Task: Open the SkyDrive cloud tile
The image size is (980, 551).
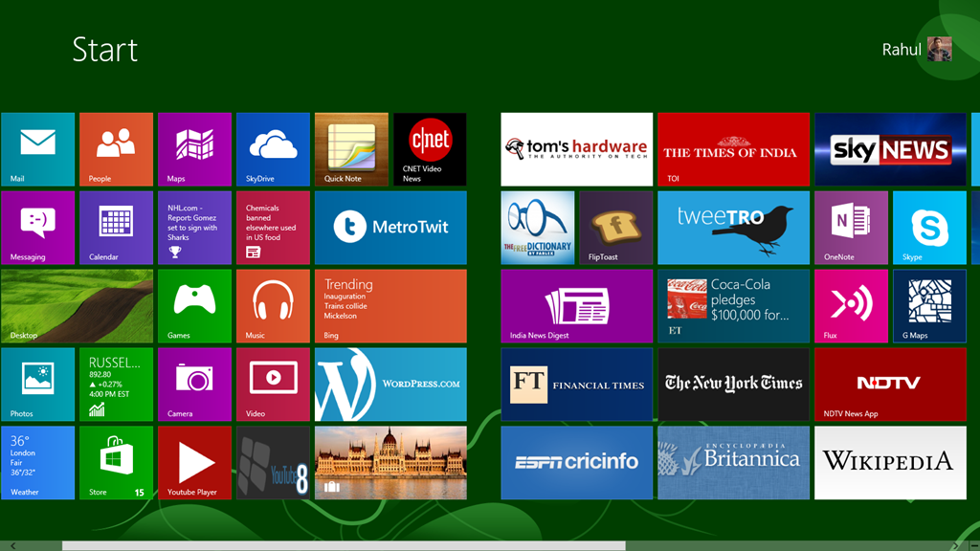Action: (273, 149)
